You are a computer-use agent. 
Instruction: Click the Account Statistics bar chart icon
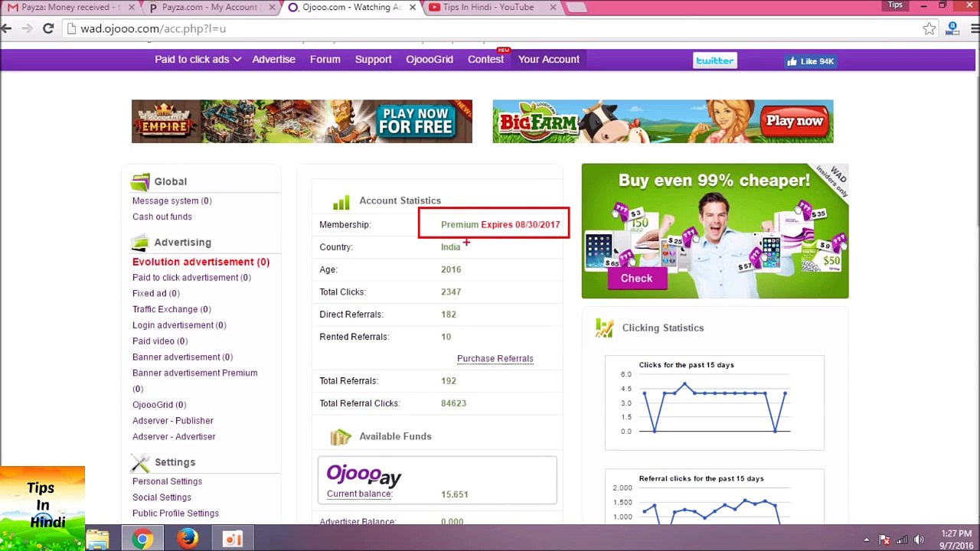click(x=341, y=201)
